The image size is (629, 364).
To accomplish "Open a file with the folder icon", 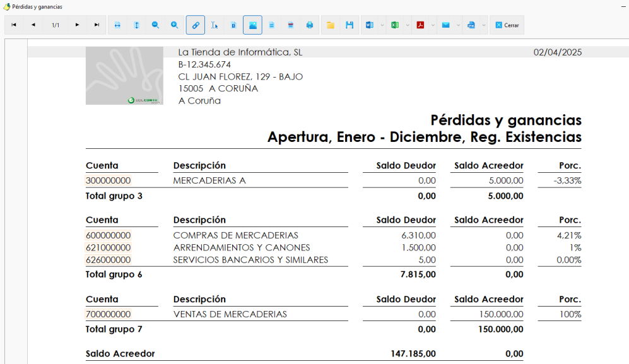I will coord(331,25).
